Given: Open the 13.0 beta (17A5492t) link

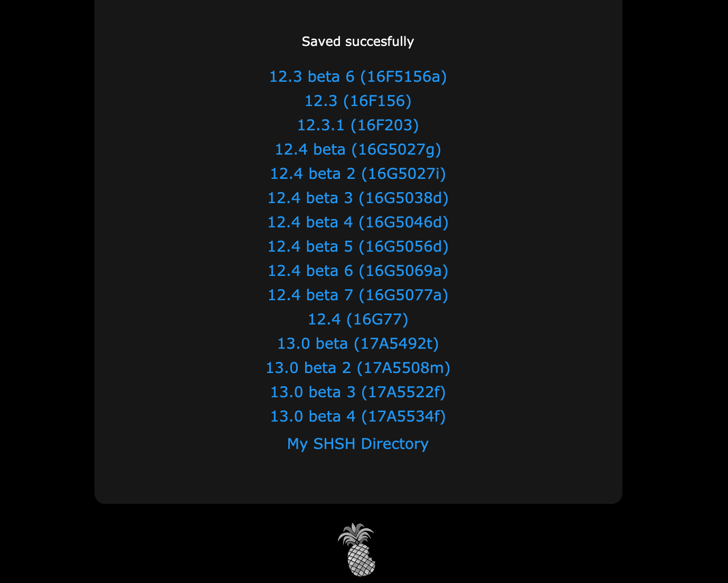Looking at the screenshot, I should pos(358,344).
